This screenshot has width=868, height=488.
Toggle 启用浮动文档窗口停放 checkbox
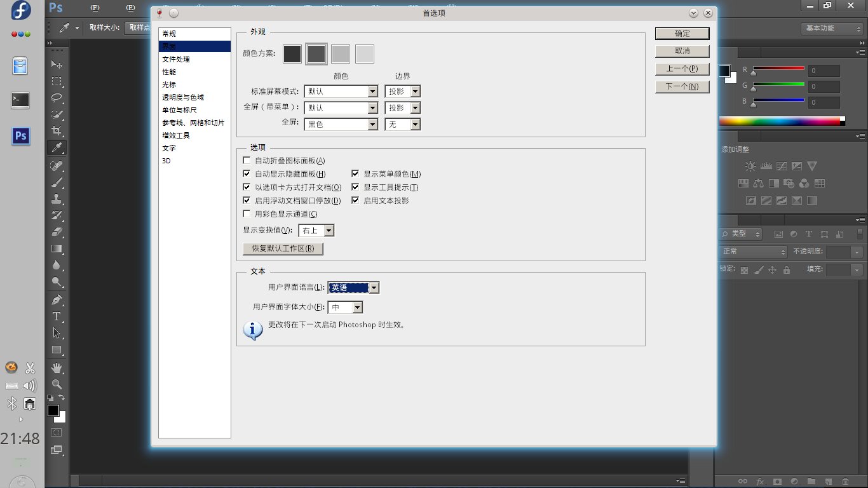pos(247,201)
